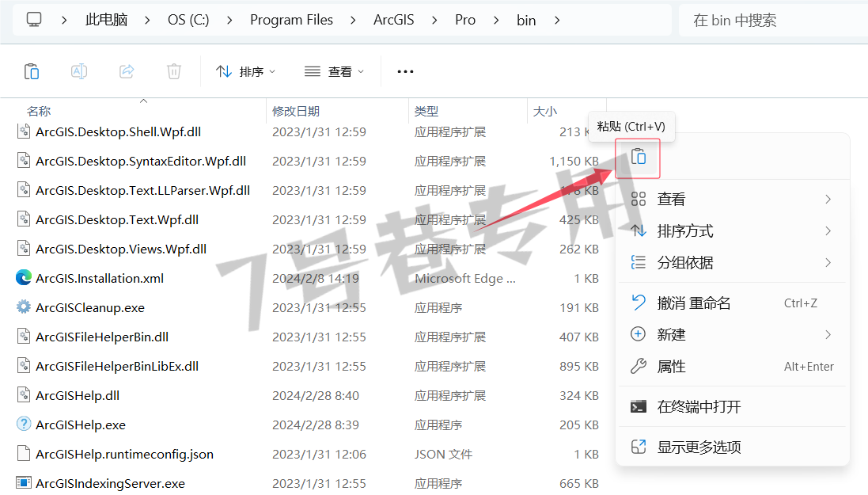Click the bin breadcrumb segment
The height and width of the screenshot is (495, 868).
tap(526, 20)
